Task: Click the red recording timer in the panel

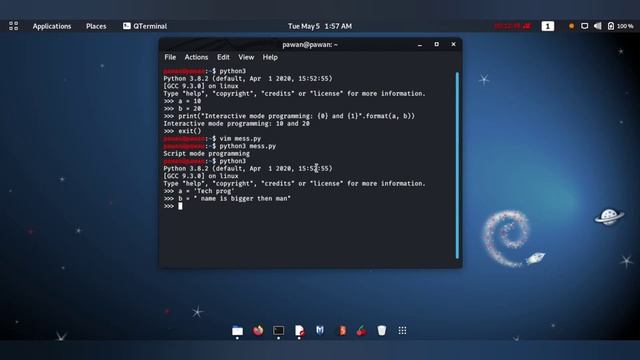Action: click(513, 26)
